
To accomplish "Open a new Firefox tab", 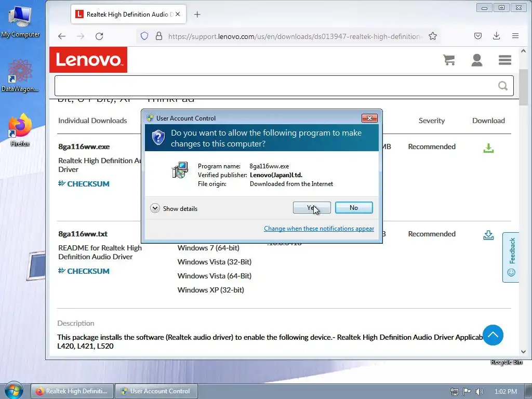I will coord(197,14).
